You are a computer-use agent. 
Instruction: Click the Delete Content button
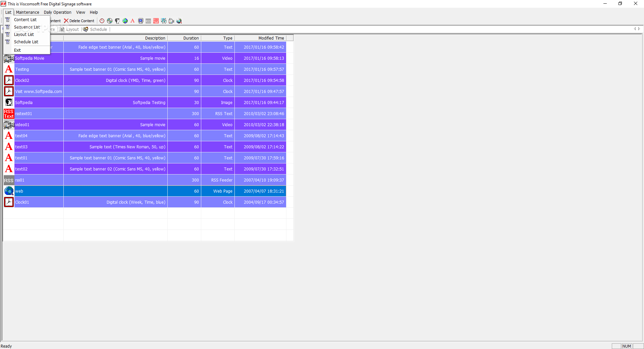[79, 21]
